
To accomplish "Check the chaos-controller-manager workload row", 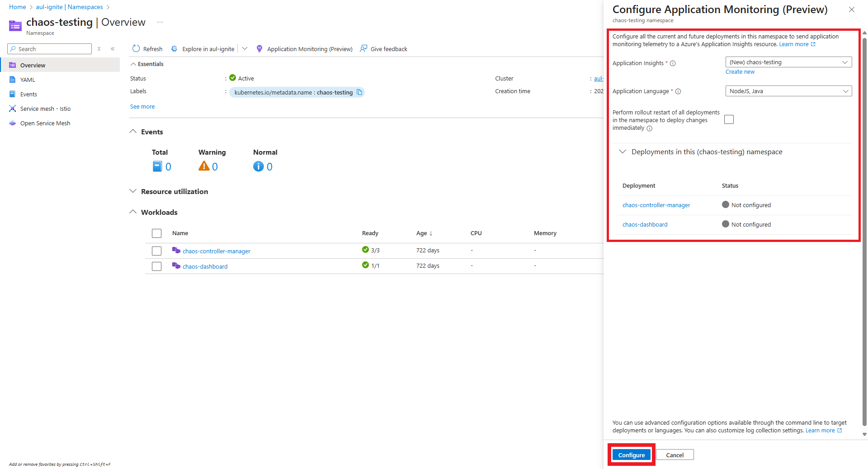I will tap(157, 251).
